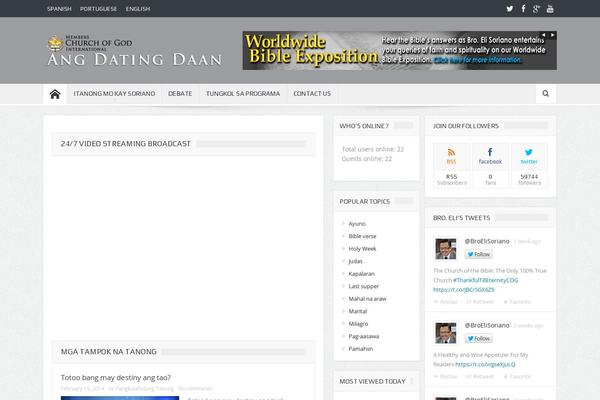Open Ang Dating Daan site logo
The image size is (600, 400).
pyautogui.click(x=134, y=51)
